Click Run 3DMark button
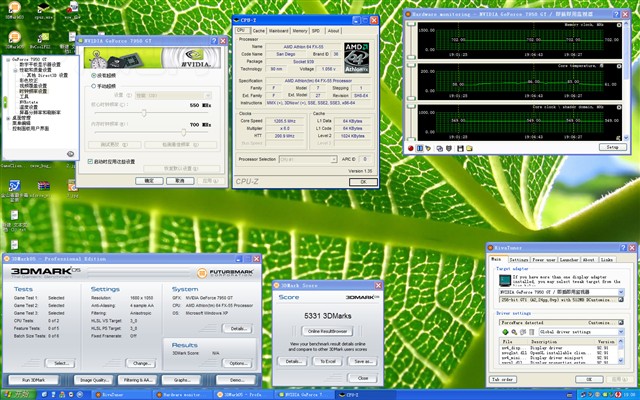This screenshot has width=640, height=400. tap(33, 380)
